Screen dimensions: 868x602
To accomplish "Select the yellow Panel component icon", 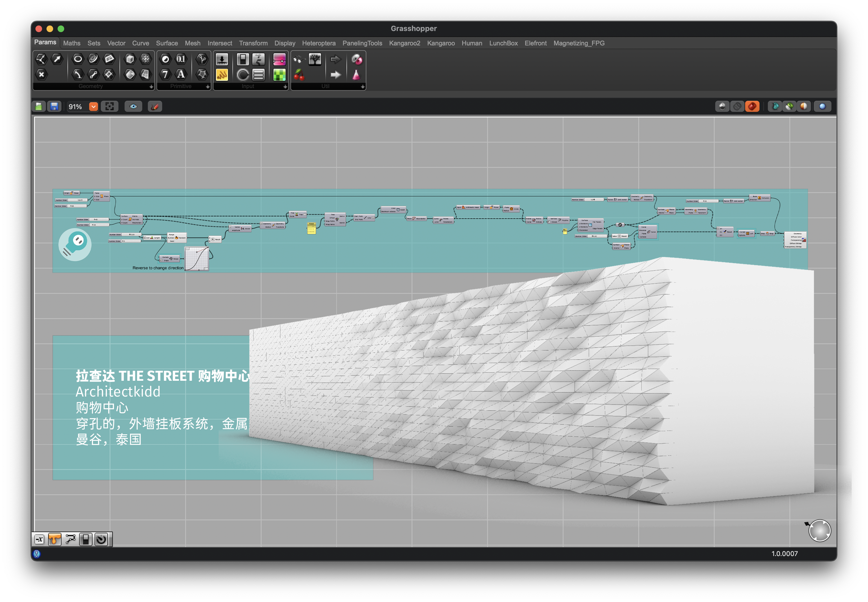I will (222, 75).
